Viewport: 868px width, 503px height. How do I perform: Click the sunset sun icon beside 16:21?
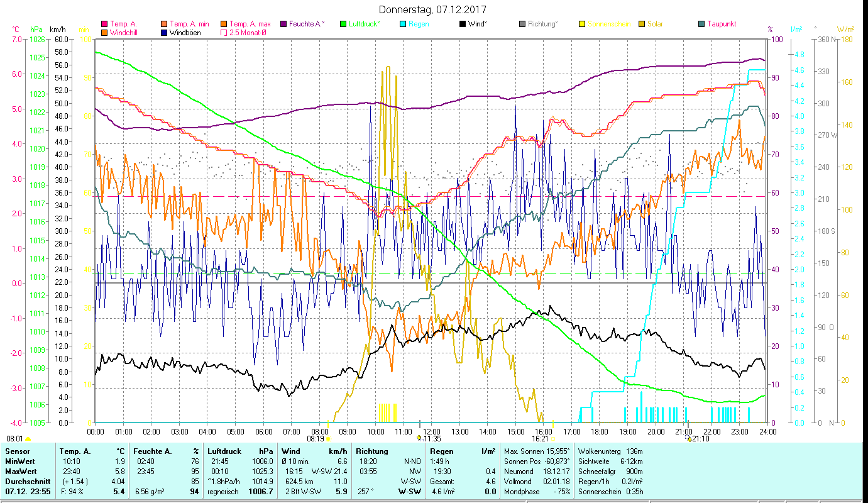[x=553, y=439]
